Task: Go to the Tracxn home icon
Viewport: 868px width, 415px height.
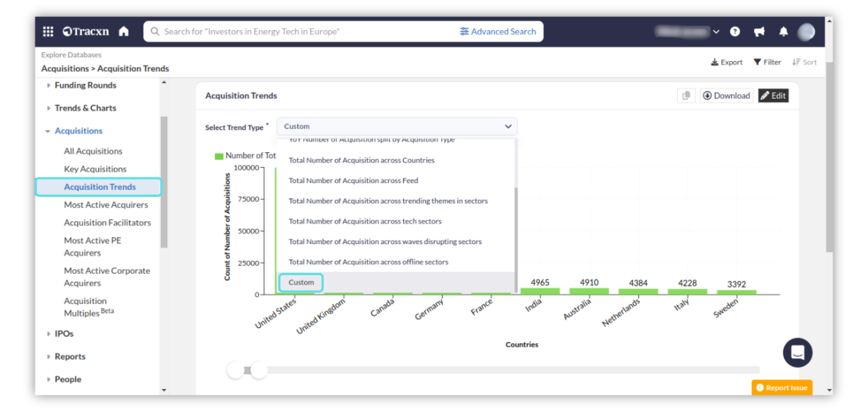Action: (124, 31)
